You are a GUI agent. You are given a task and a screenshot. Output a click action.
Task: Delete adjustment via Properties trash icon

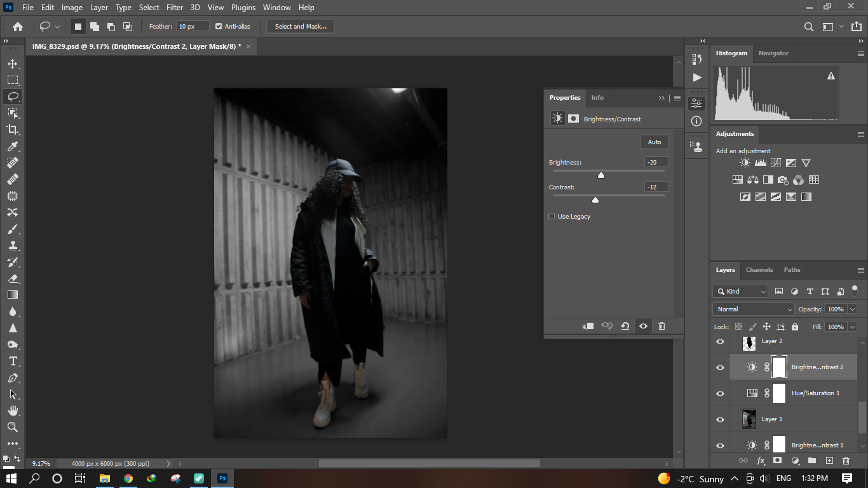(661, 326)
